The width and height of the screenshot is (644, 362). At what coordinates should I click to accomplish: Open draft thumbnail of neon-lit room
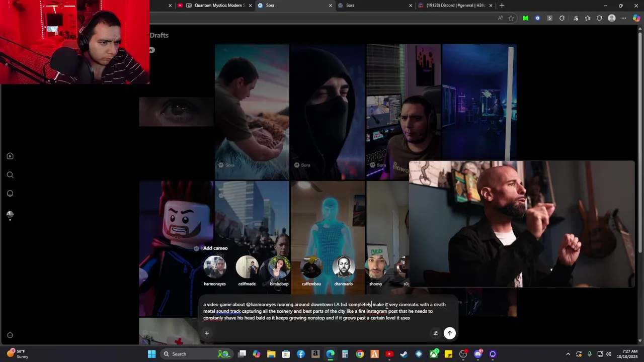pyautogui.click(x=479, y=103)
